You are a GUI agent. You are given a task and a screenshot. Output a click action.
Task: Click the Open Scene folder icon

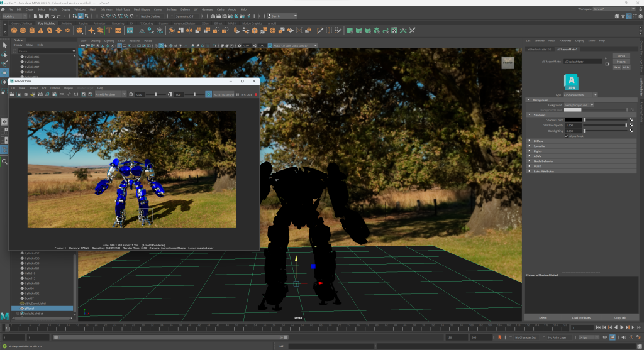[x=41, y=16]
